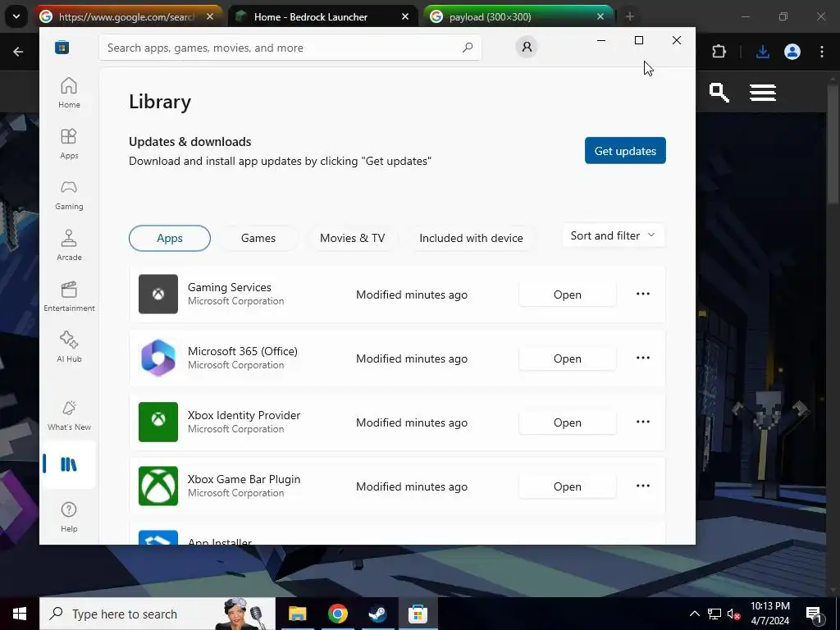Click the Microsoft Store logo icon
The height and width of the screenshot is (630, 840).
pyautogui.click(x=62, y=48)
